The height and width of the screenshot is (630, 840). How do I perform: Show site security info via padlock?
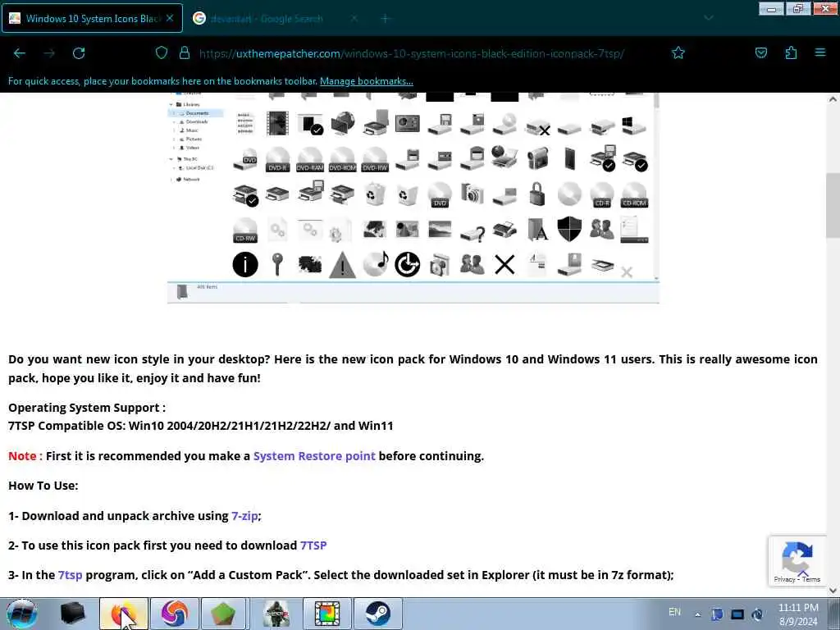click(x=185, y=53)
